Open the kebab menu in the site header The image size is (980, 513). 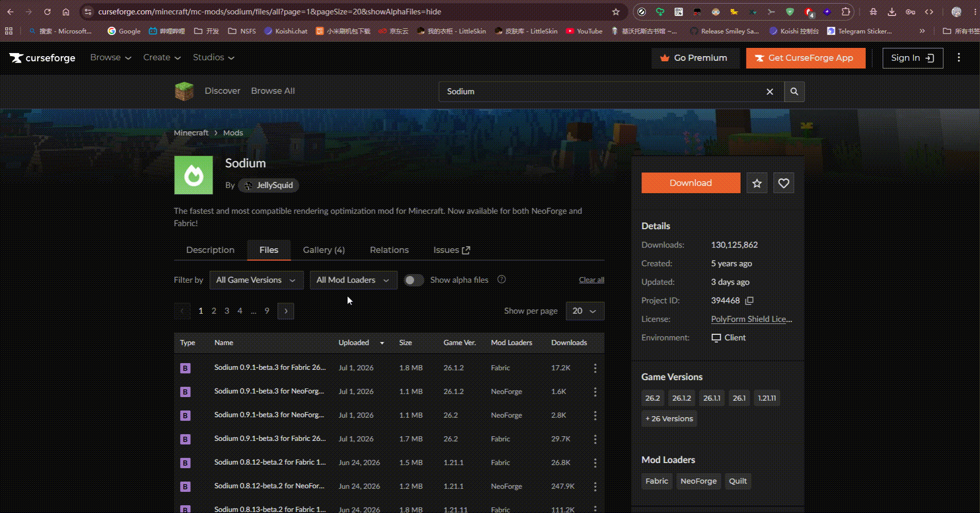(958, 58)
